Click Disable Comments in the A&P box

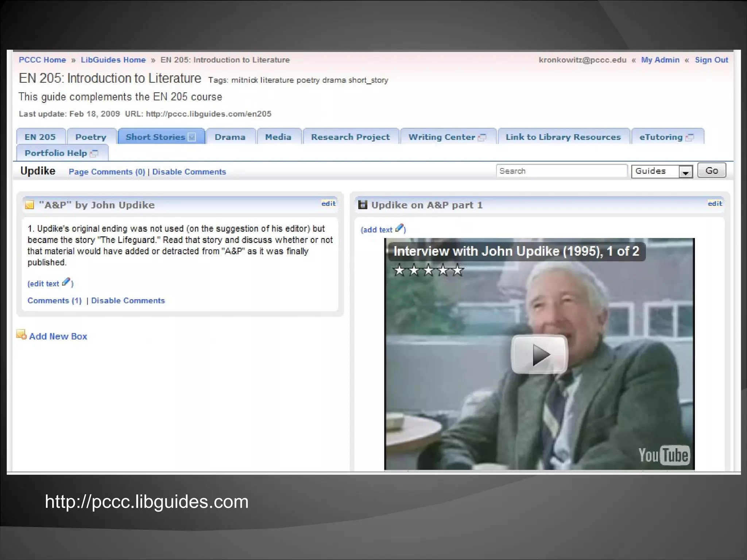point(128,300)
